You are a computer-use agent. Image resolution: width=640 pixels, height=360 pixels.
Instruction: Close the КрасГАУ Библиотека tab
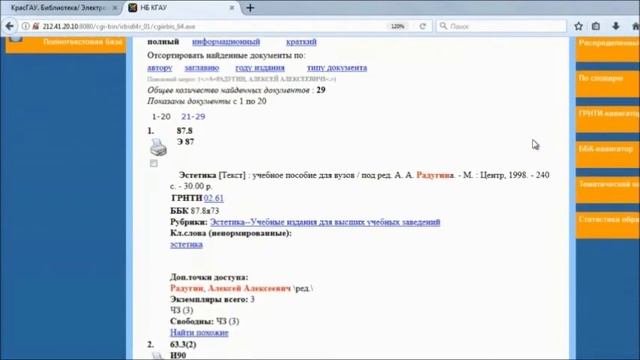pyautogui.click(x=115, y=8)
